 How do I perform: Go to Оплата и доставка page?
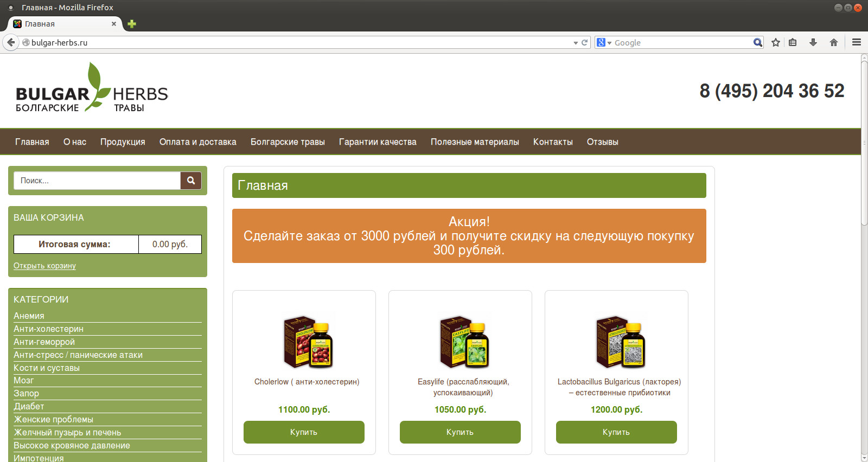(197, 142)
